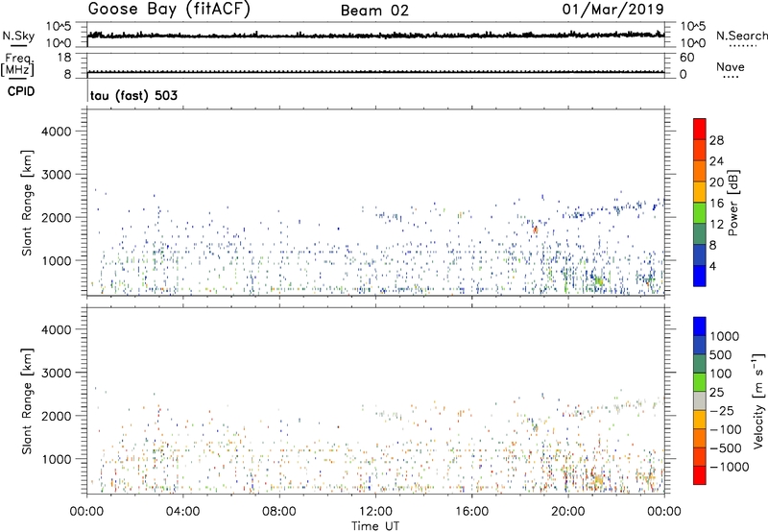
Task: Click the "CPID" row label
Action: point(21,91)
